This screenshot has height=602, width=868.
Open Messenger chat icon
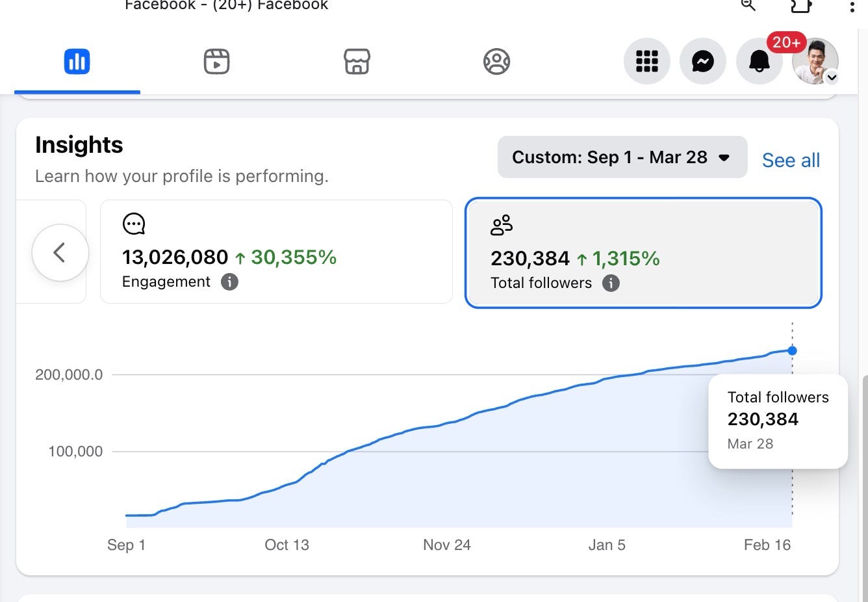click(703, 62)
